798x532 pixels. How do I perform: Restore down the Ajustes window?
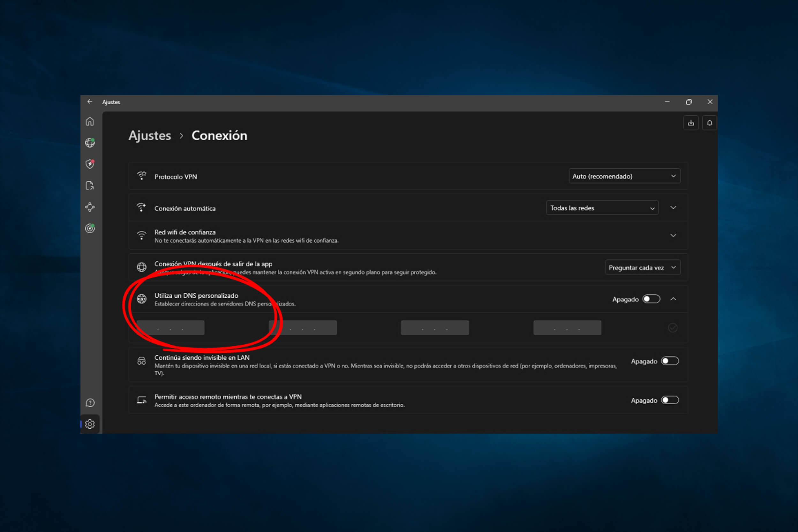689,102
